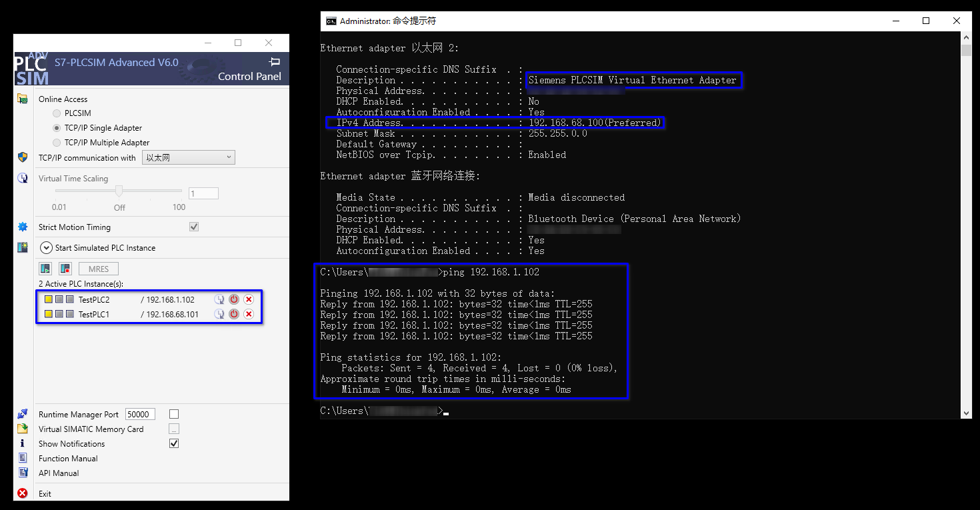Open the 以太网 adapter dropdown
The height and width of the screenshot is (510, 980).
188,157
